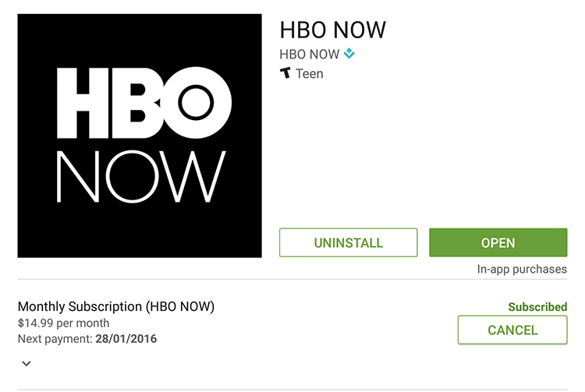The image size is (585, 392).
Task: Click the divider below In-app purchases
Action: (x=292, y=279)
